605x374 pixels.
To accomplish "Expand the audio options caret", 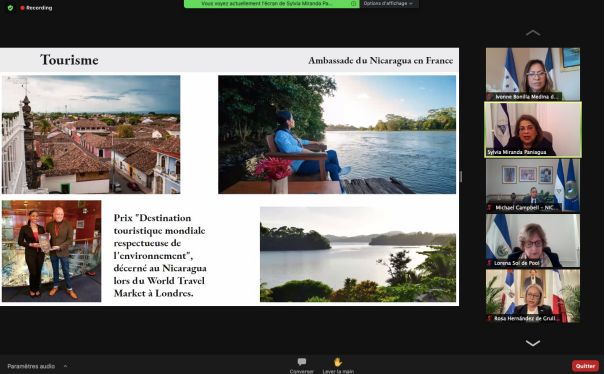I will pyautogui.click(x=65, y=366).
